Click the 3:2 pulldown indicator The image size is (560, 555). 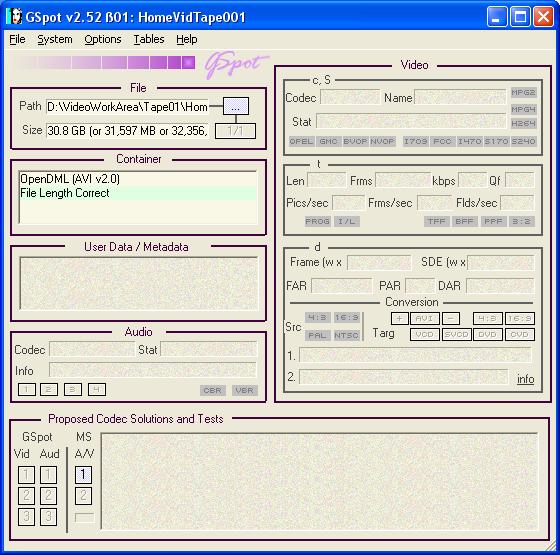(521, 221)
